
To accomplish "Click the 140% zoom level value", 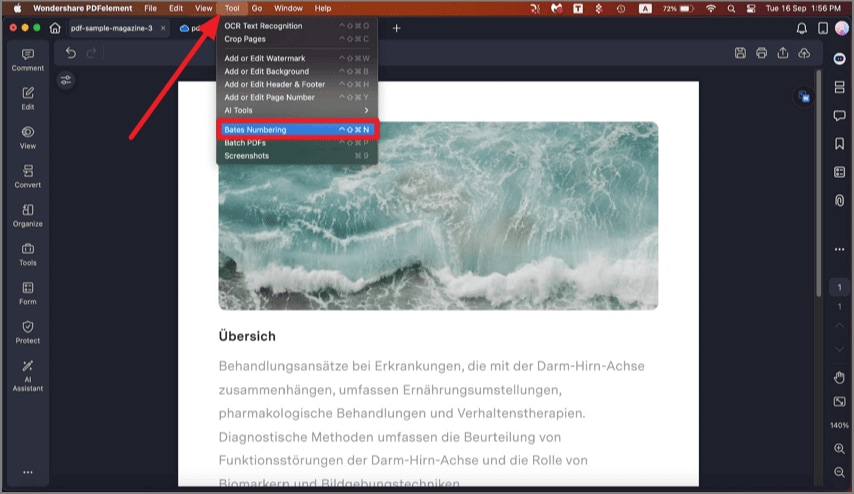I will tap(839, 425).
